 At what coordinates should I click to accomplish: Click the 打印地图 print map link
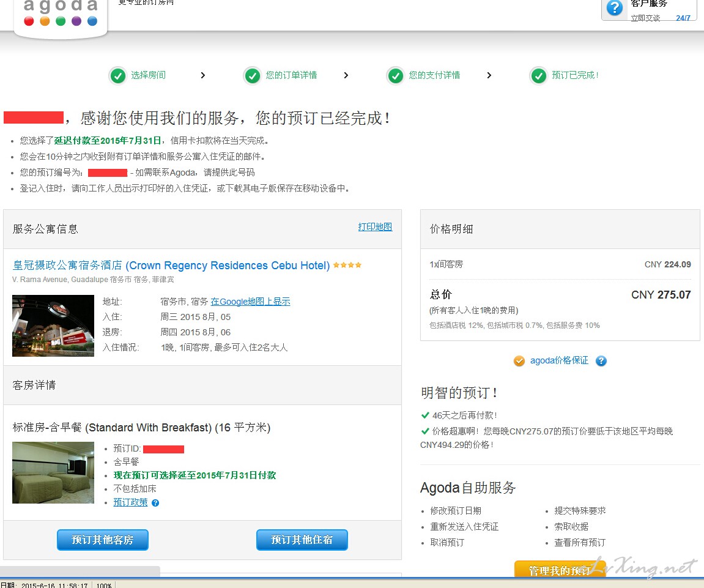point(375,227)
